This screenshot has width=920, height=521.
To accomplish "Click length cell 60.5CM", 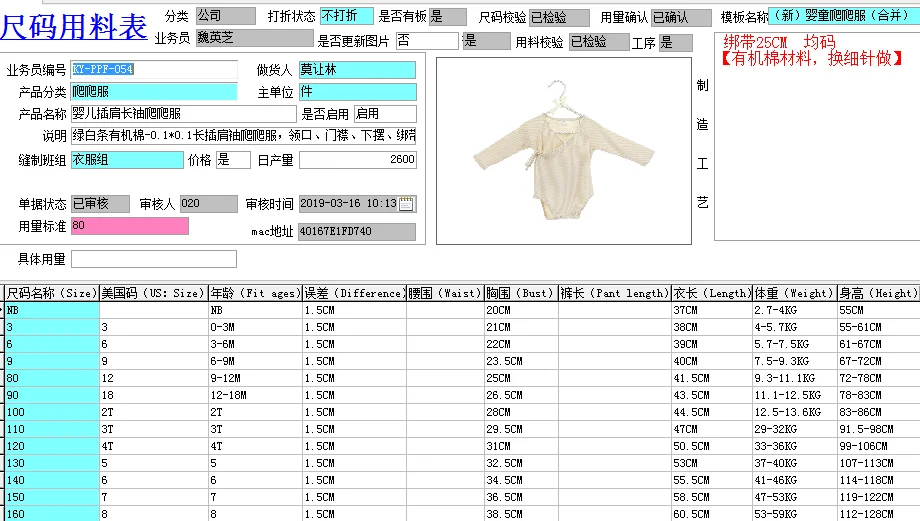I will (x=712, y=514).
